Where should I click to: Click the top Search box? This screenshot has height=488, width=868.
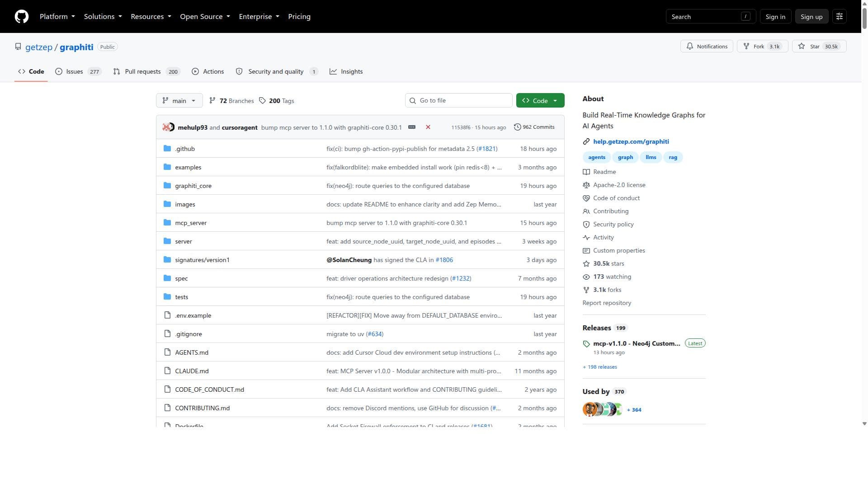click(710, 17)
